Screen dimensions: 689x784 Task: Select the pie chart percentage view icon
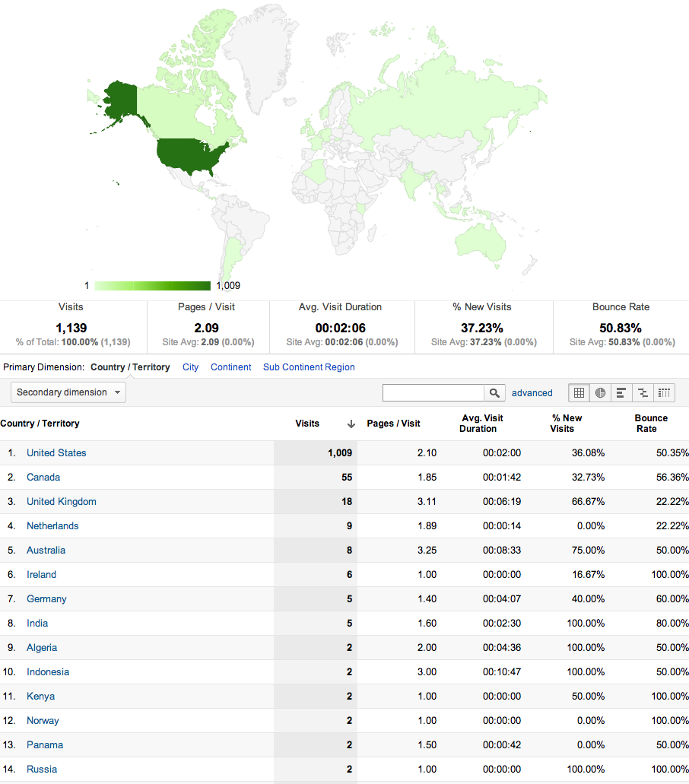coord(600,393)
